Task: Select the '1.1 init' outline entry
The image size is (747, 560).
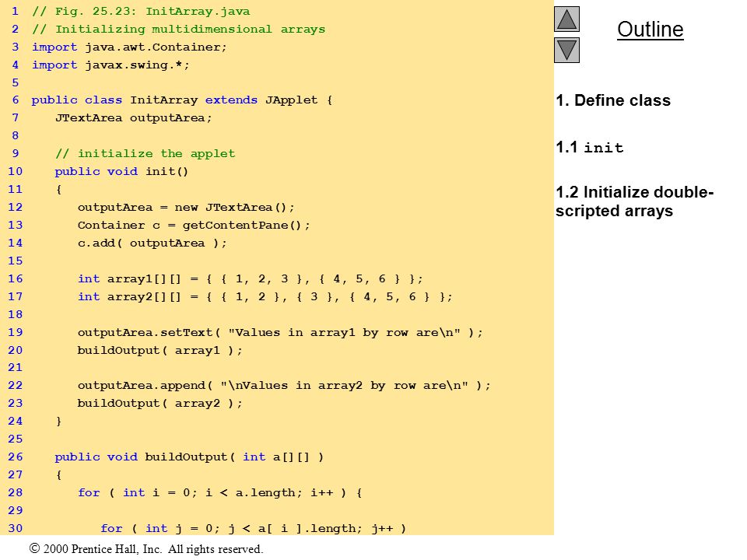Action: pos(589,148)
